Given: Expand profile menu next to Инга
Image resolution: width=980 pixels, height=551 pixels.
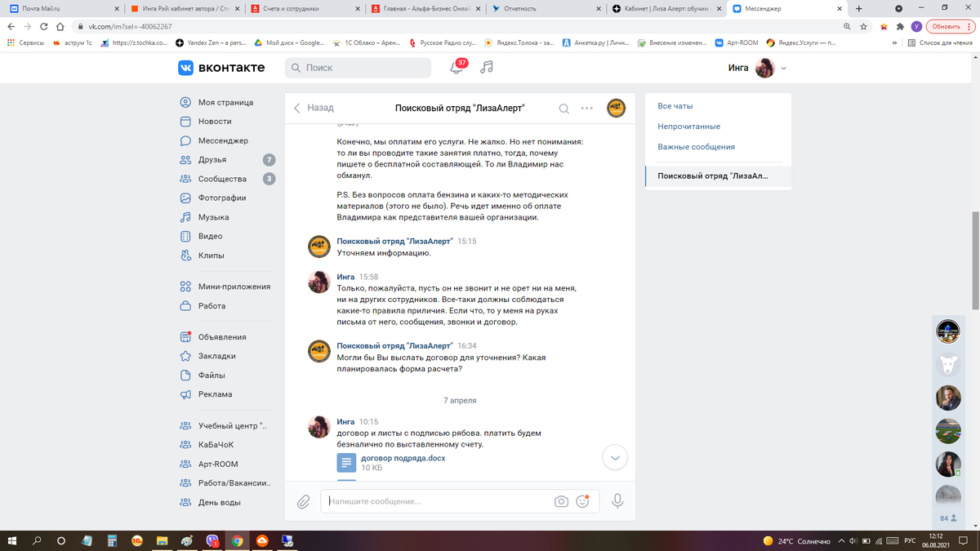Looking at the screenshot, I should [x=784, y=69].
